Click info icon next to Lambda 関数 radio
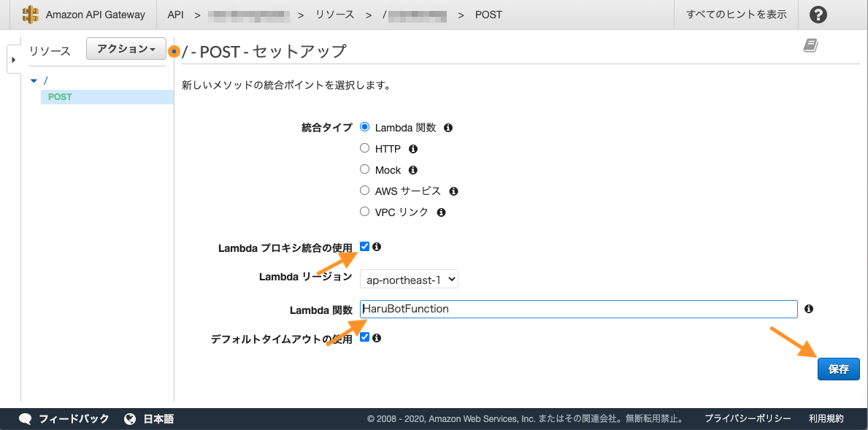The image size is (868, 430). point(448,128)
